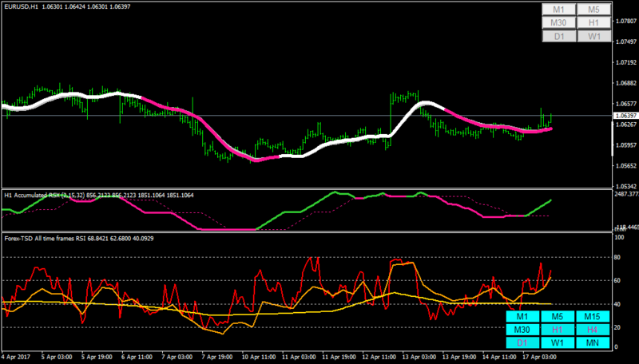639x364 pixels.
Task: Disable the active cyan H4 RSI line
Action: tap(593, 330)
